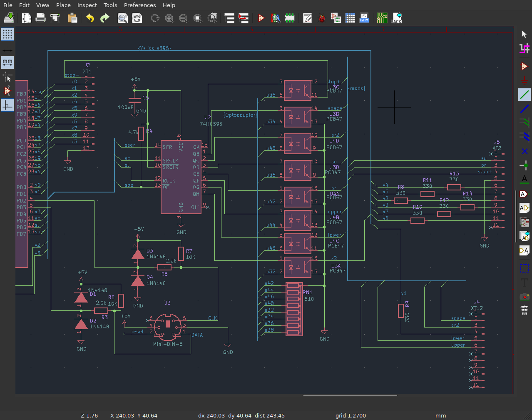
Task: Click the zoom to fit button
Action: (198, 18)
